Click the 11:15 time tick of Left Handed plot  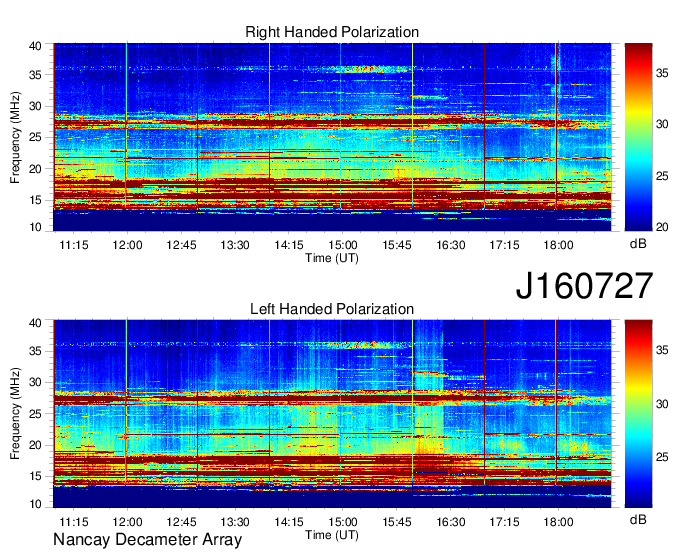pyautogui.click(x=74, y=522)
